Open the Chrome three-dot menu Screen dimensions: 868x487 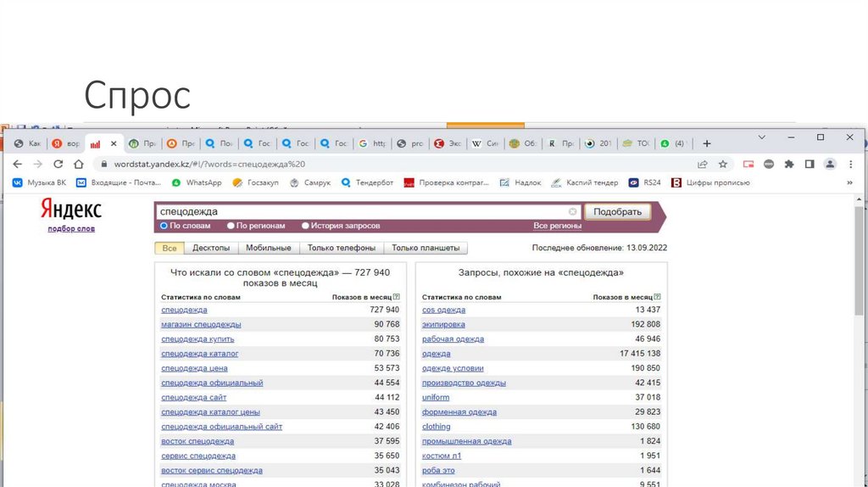(x=851, y=164)
